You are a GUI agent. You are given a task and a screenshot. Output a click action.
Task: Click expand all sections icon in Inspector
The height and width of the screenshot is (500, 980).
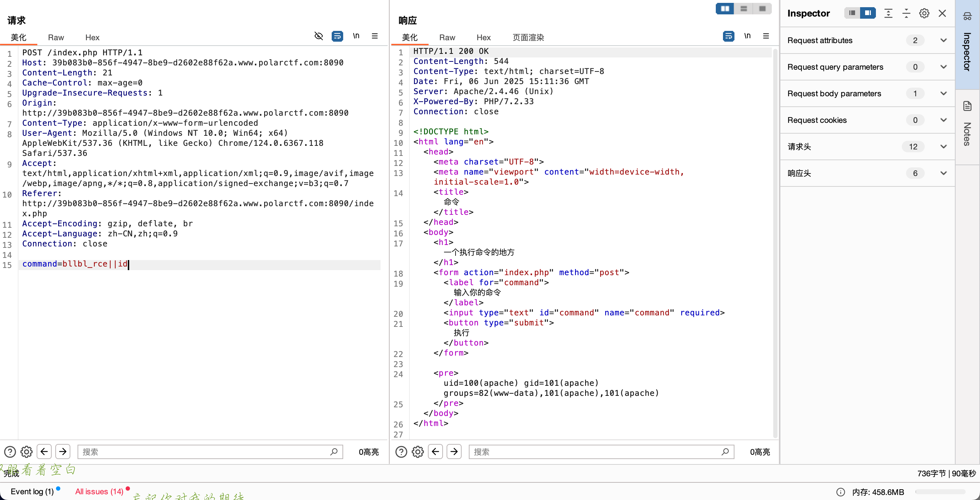point(888,13)
